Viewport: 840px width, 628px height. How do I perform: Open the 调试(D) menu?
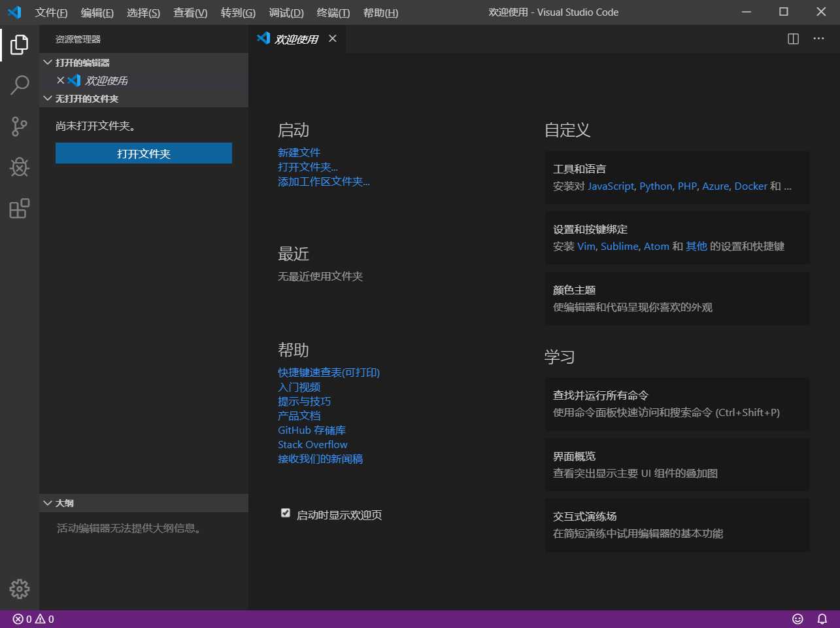pos(286,12)
